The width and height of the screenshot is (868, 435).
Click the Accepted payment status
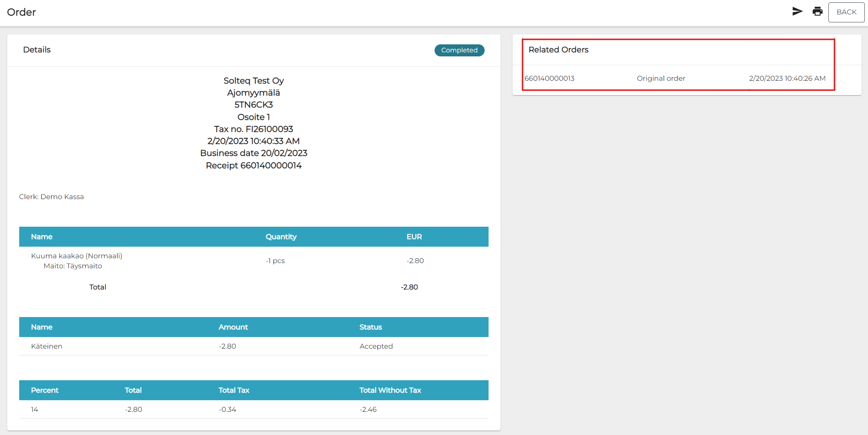click(x=376, y=346)
